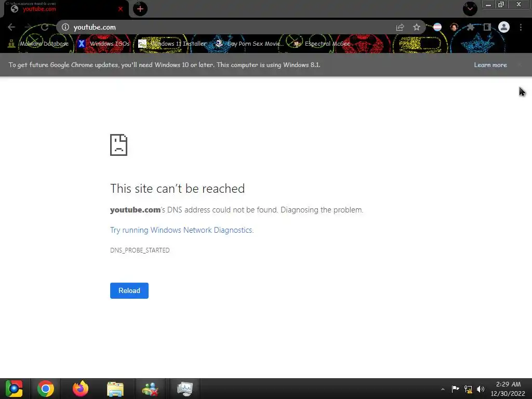532x399 pixels.
Task: Open Espectral McGee bookmark
Action: (x=322, y=44)
